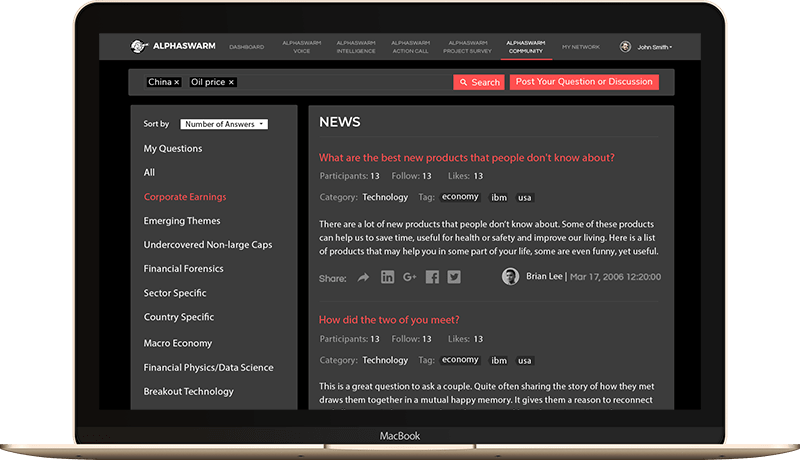The image size is (800, 460).
Task: Open the best new products question
Action: pyautogui.click(x=467, y=158)
